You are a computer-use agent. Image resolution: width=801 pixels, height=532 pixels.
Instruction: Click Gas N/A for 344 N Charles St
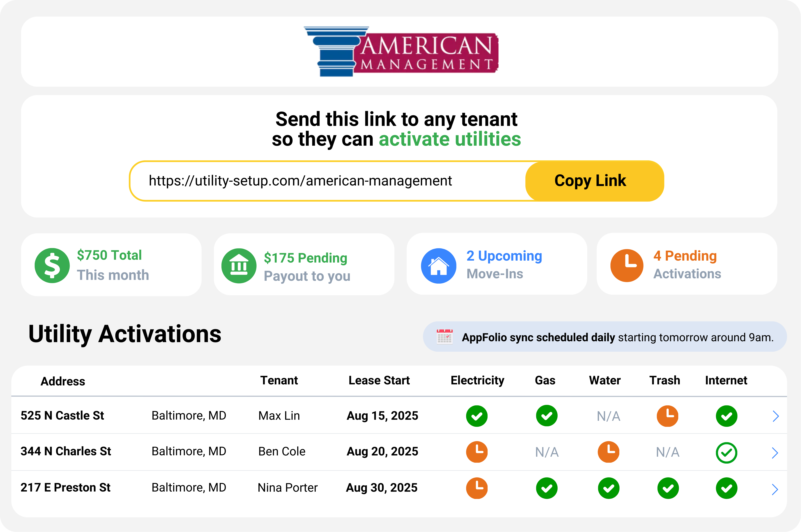coord(547,452)
